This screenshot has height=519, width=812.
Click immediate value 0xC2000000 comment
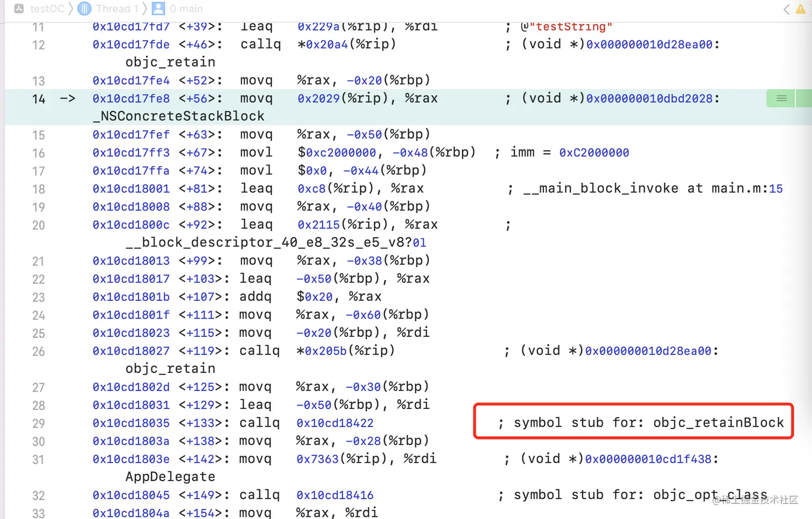click(594, 153)
